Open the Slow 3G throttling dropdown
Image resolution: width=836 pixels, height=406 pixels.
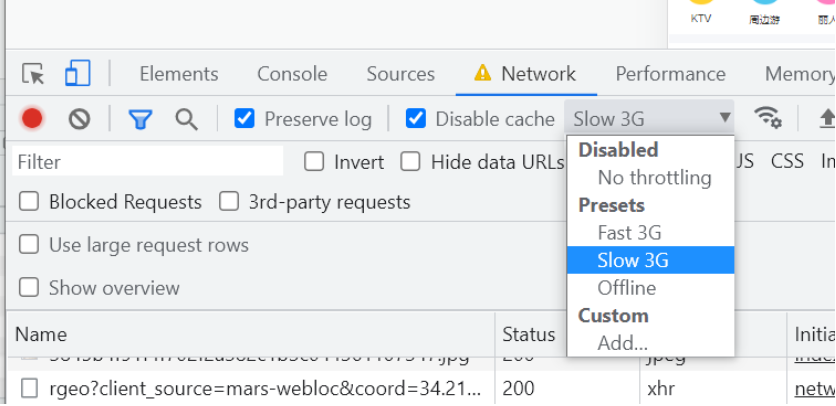click(650, 119)
